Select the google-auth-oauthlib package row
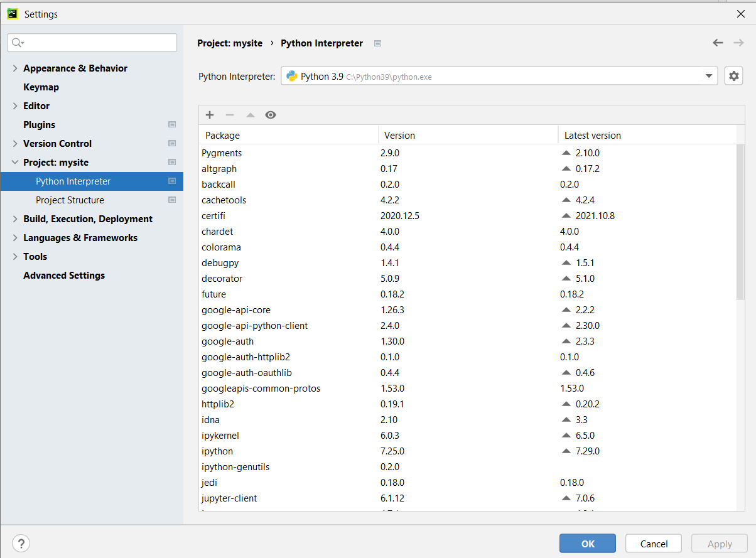The height and width of the screenshot is (558, 756). coord(468,373)
